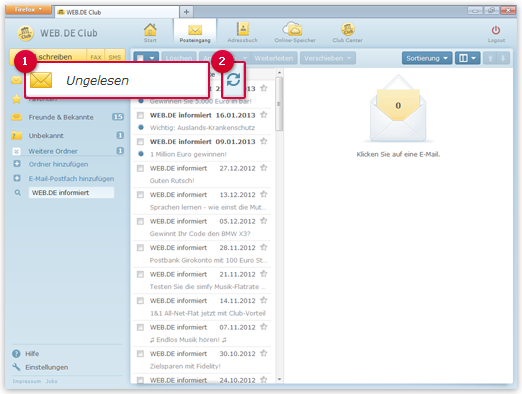522x394 pixels.
Task: Select the WEB.DE Club browser tab
Action: coord(117,12)
